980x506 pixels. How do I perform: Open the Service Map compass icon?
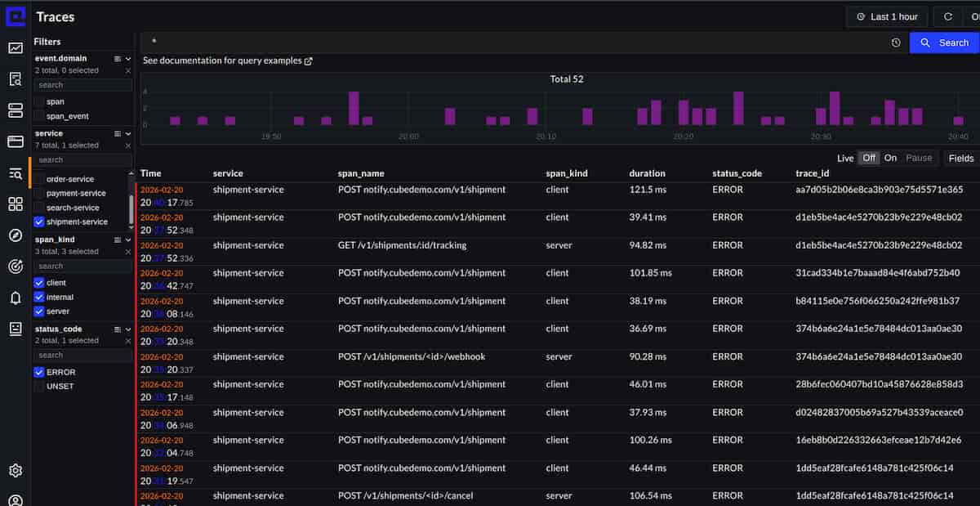(15, 235)
